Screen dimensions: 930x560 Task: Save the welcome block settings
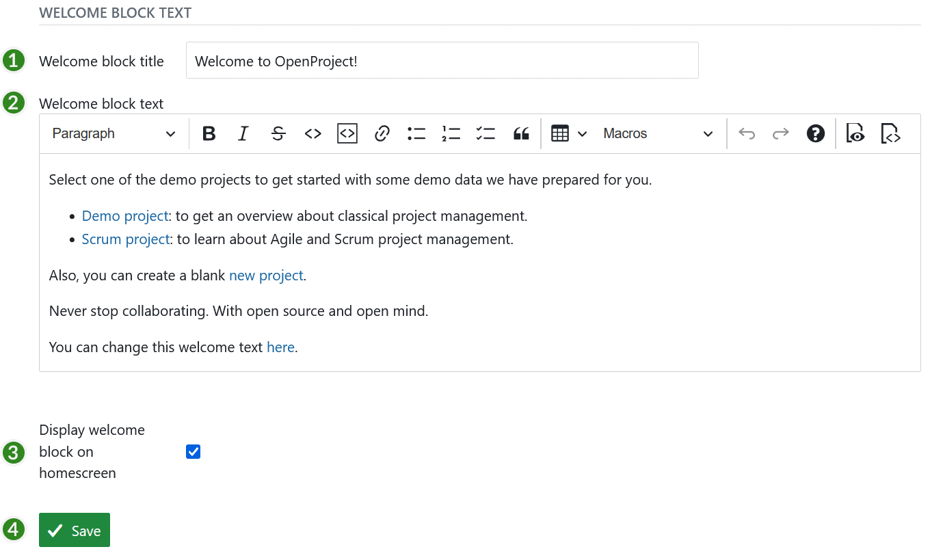pos(74,529)
